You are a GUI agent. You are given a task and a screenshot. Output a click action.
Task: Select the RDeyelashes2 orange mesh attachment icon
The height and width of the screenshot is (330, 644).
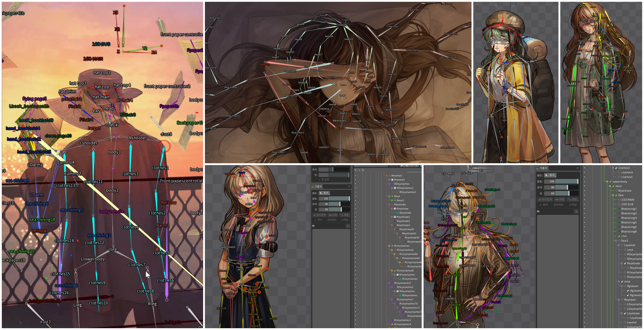tap(397, 192)
